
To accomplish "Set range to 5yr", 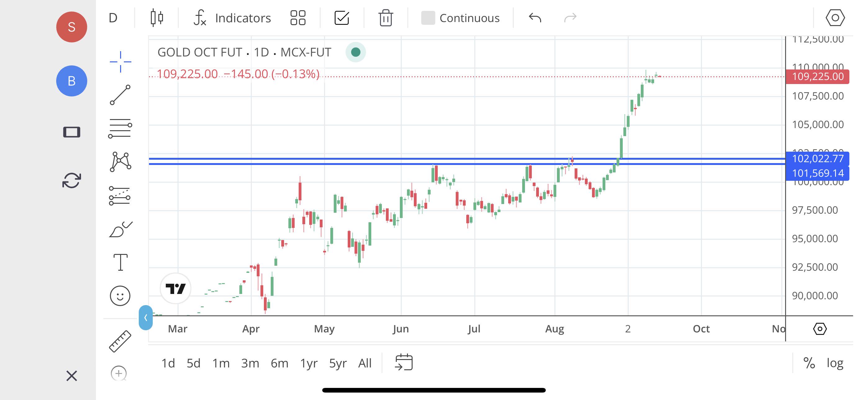I will click(338, 363).
